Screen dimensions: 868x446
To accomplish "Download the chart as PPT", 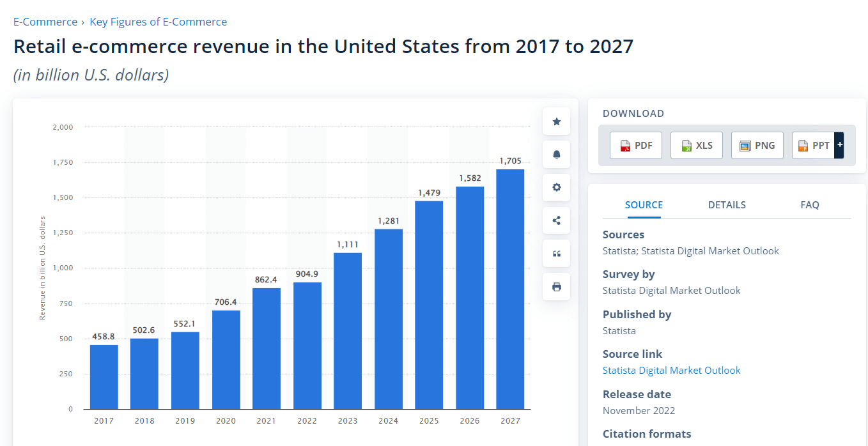I will [813, 146].
